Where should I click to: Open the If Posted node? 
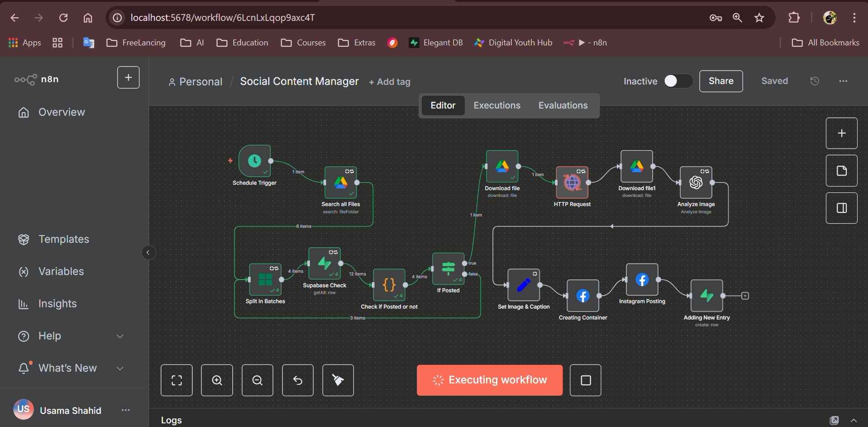pos(448,269)
